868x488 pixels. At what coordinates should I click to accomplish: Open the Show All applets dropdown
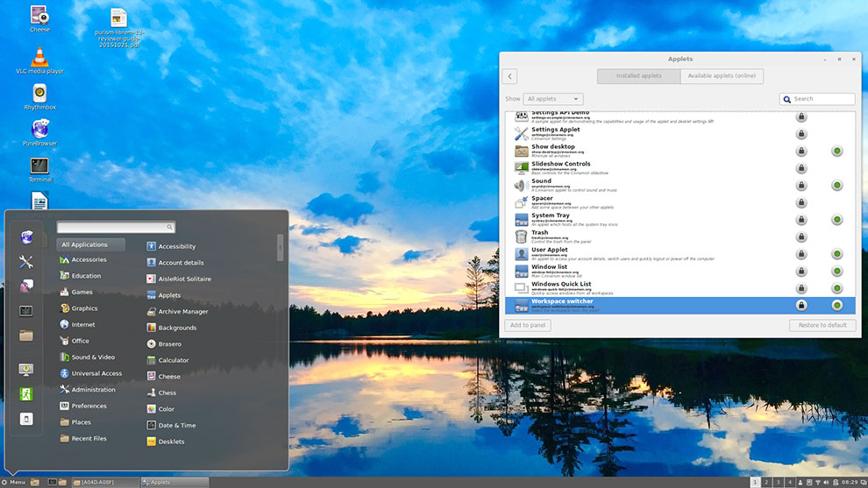[x=553, y=99]
